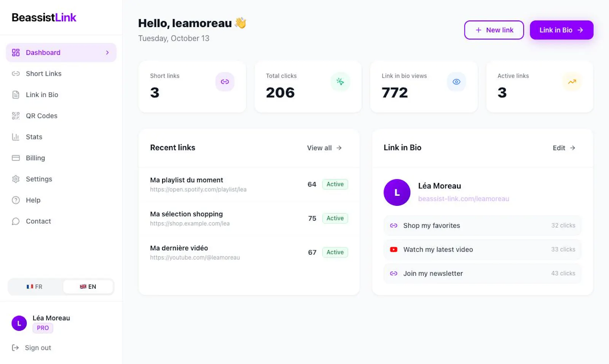This screenshot has height=364, width=609.
Task: Click the Join my newsletter chain icon
Action: point(394,273)
